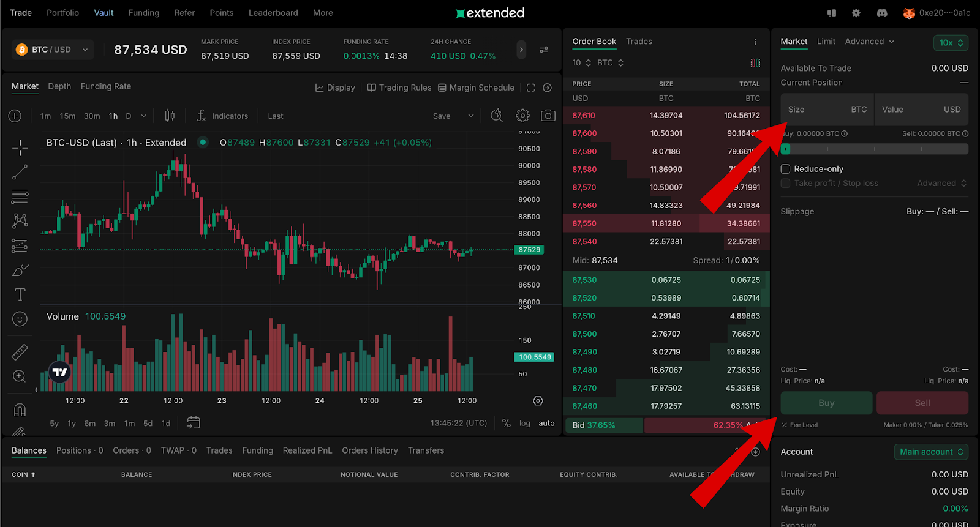Adjust the order size percentage slider
The image size is (980, 527).
[x=874, y=149]
